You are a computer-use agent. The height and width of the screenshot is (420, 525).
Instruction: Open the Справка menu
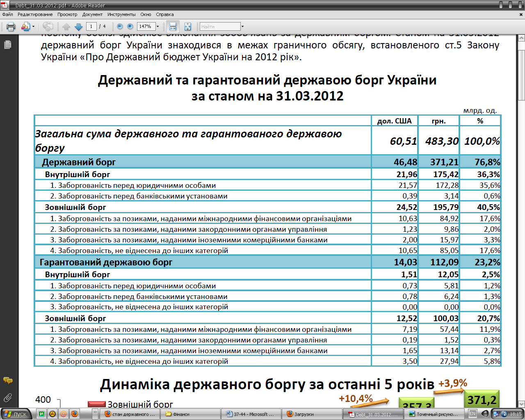[x=165, y=14]
